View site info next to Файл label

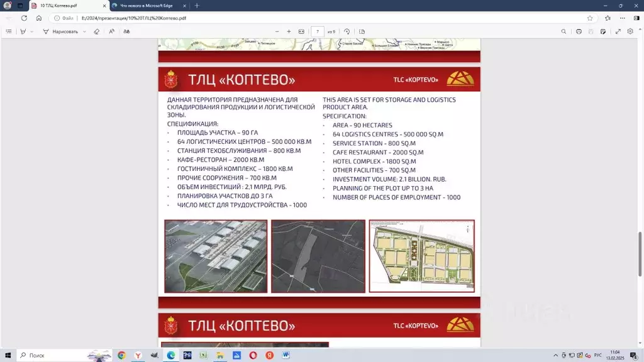(x=57, y=18)
